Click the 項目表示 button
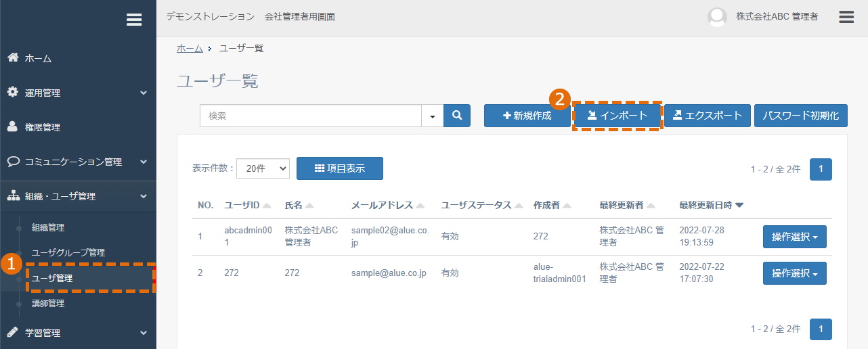Image resolution: width=868 pixels, height=349 pixels. pyautogui.click(x=340, y=168)
